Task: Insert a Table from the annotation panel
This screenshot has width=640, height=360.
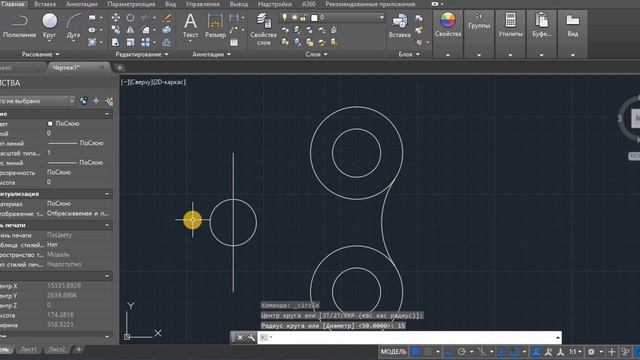Action: (x=234, y=42)
